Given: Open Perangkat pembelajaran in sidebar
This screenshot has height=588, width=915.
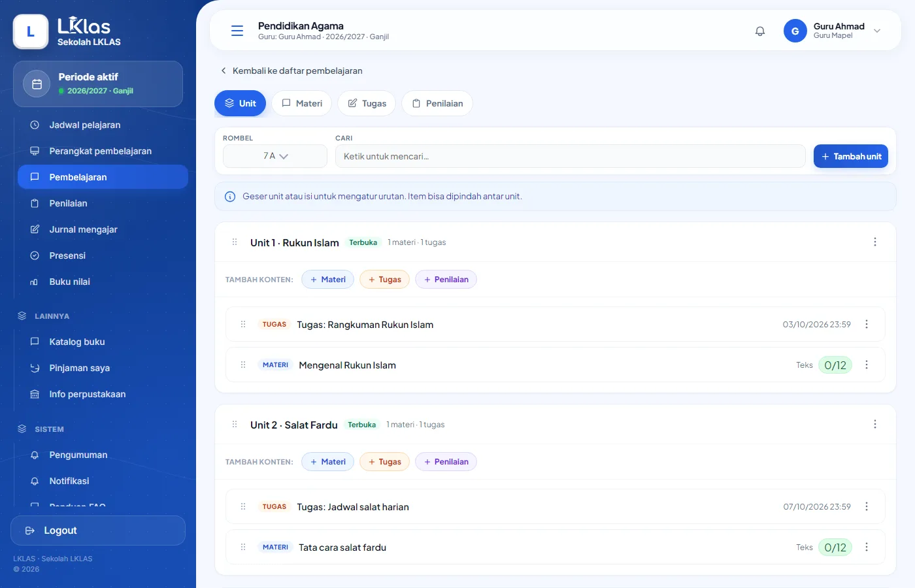Looking at the screenshot, I should 103,151.
